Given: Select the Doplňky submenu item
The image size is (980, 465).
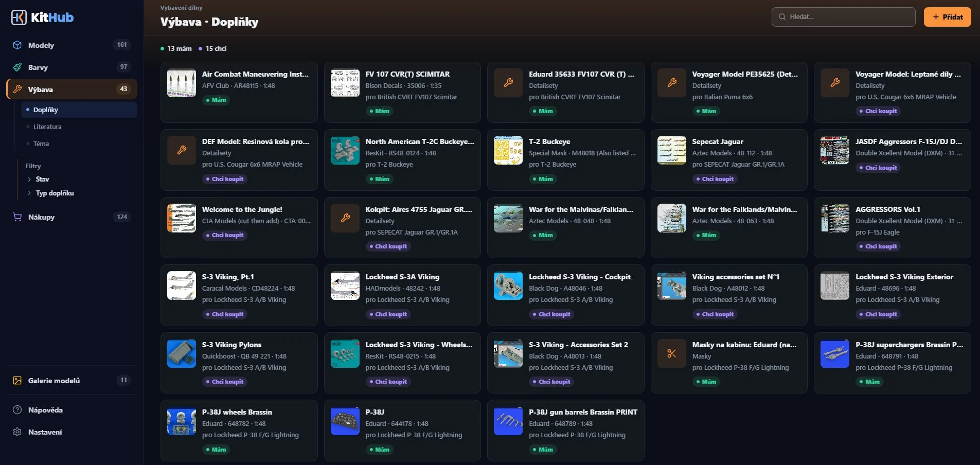Looking at the screenshot, I should (79, 110).
